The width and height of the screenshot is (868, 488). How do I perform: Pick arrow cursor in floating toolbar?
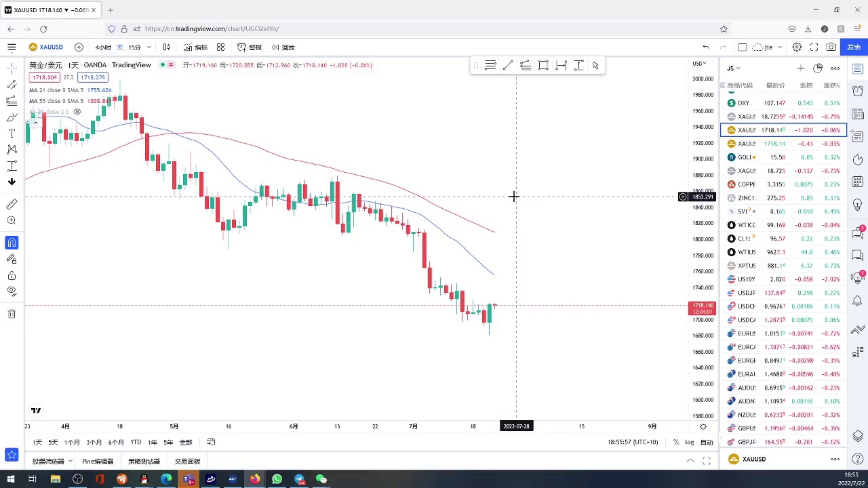point(595,65)
